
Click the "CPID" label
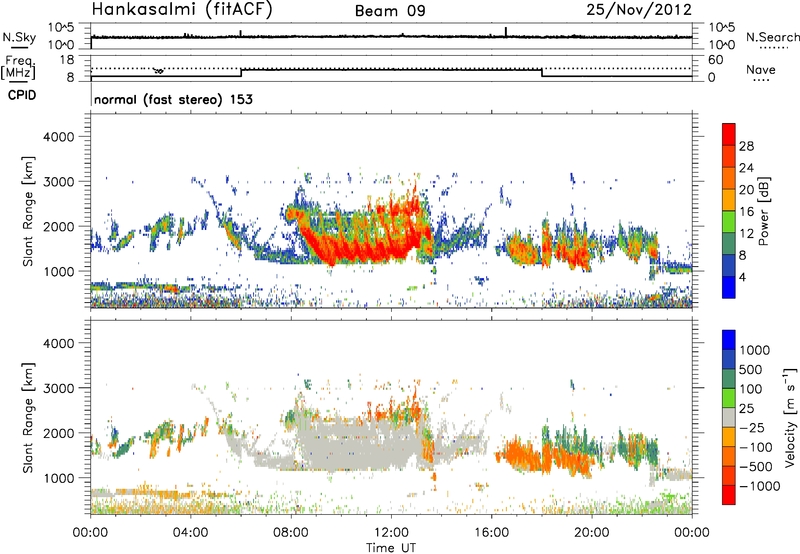22,95
